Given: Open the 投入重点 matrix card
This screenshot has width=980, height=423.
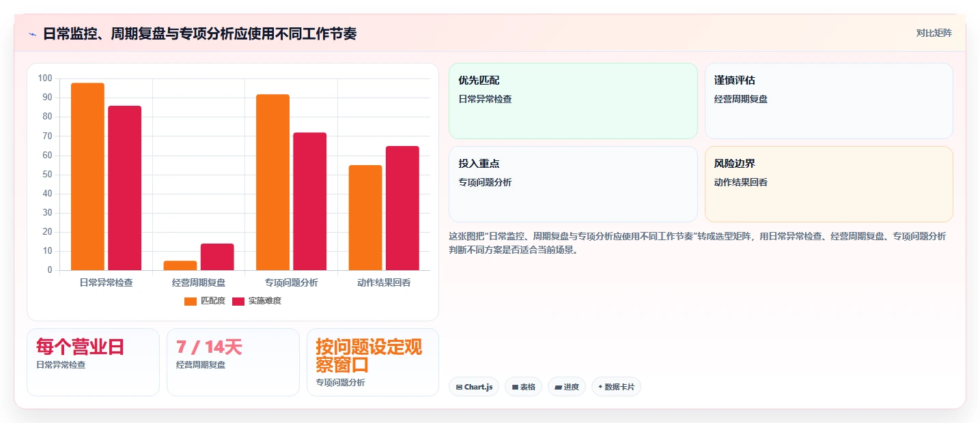Looking at the screenshot, I should (573, 184).
